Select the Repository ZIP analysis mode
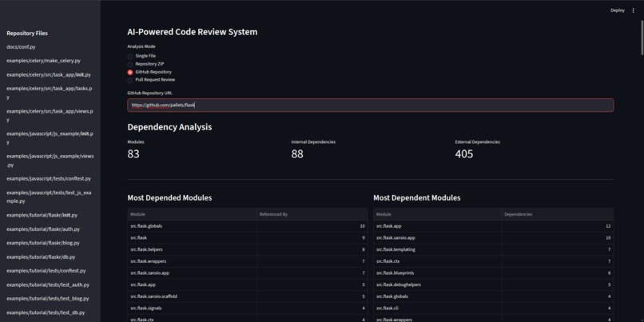 (145, 64)
